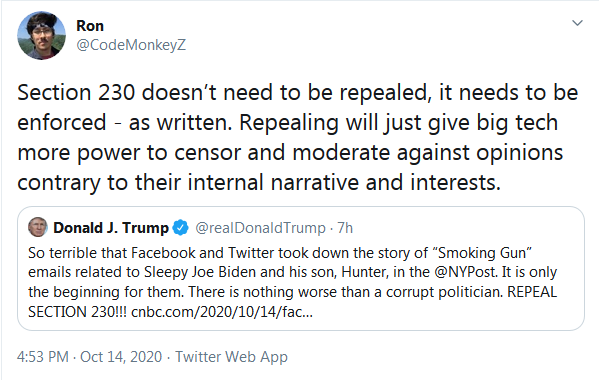Go to the @realDonaldTrump handle

pos(261,228)
